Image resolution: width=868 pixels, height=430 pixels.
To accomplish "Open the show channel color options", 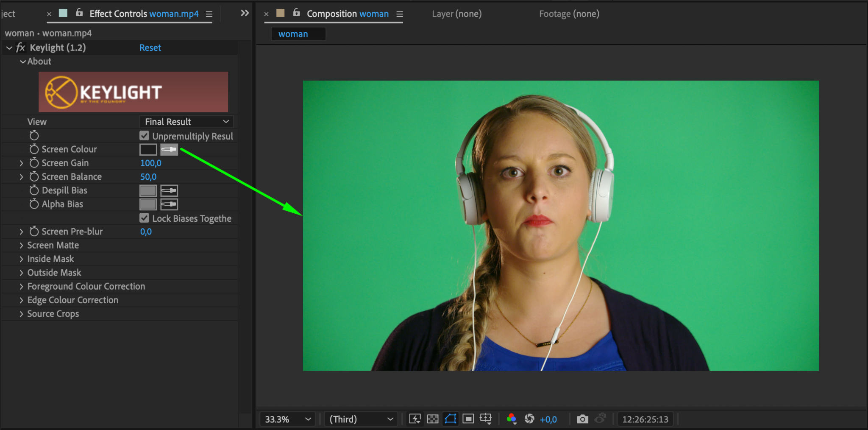I will [512, 419].
